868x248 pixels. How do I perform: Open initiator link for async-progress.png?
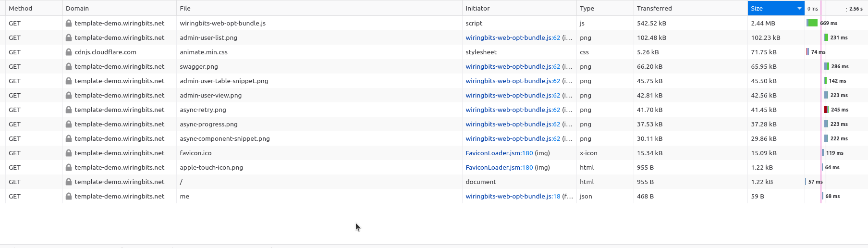[513, 124]
